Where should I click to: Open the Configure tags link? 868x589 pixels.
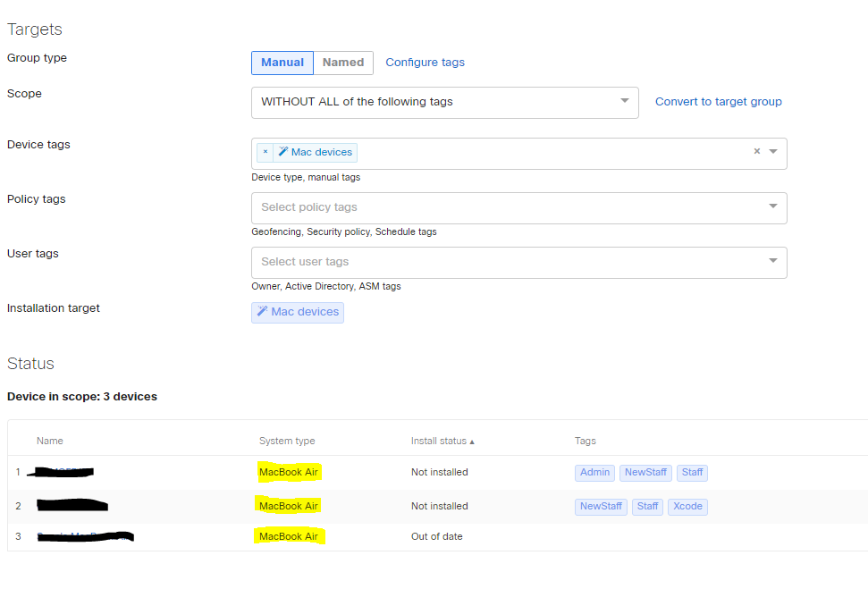(x=425, y=63)
